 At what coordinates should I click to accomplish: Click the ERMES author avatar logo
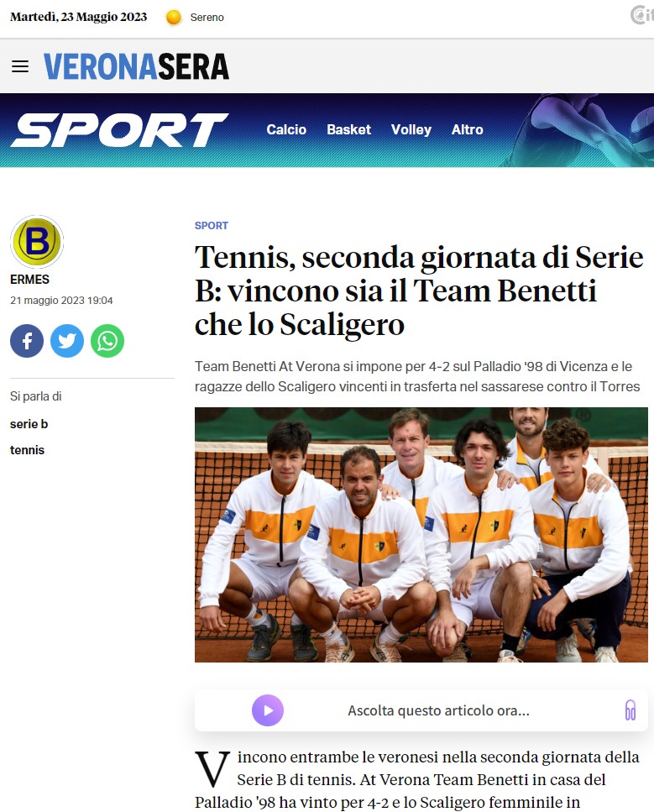click(x=37, y=242)
